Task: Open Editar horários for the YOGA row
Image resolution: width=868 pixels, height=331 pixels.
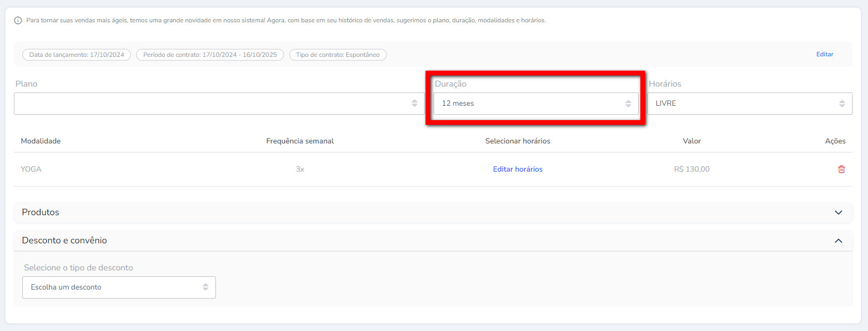Action: pyautogui.click(x=518, y=169)
